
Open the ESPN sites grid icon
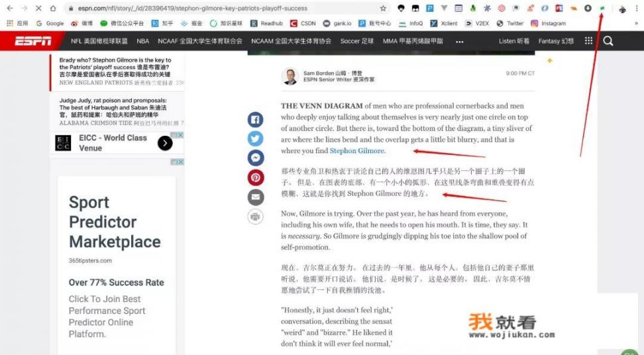588,40
